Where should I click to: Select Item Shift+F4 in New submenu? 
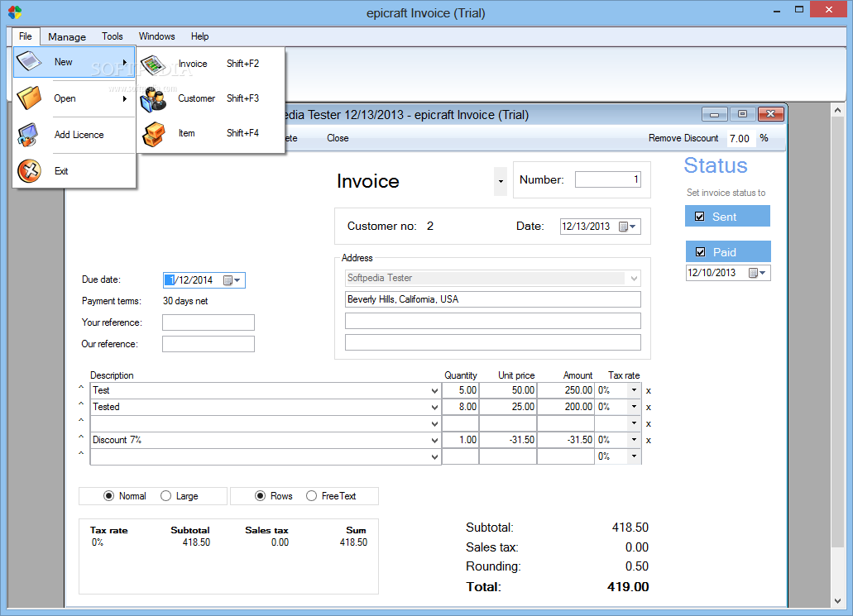pyautogui.click(x=210, y=133)
